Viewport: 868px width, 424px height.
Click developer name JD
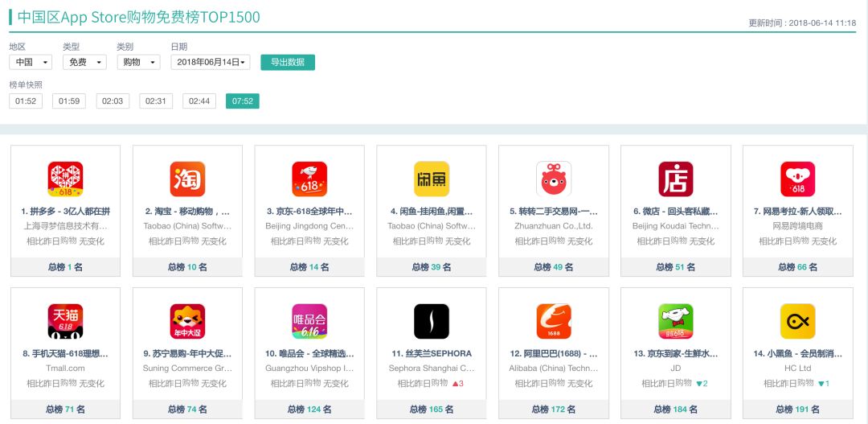(x=675, y=368)
